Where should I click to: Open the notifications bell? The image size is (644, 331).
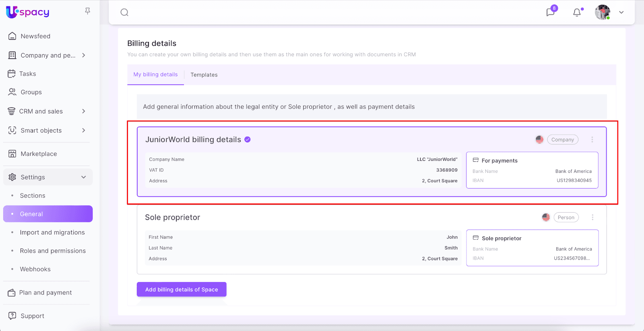click(x=577, y=12)
